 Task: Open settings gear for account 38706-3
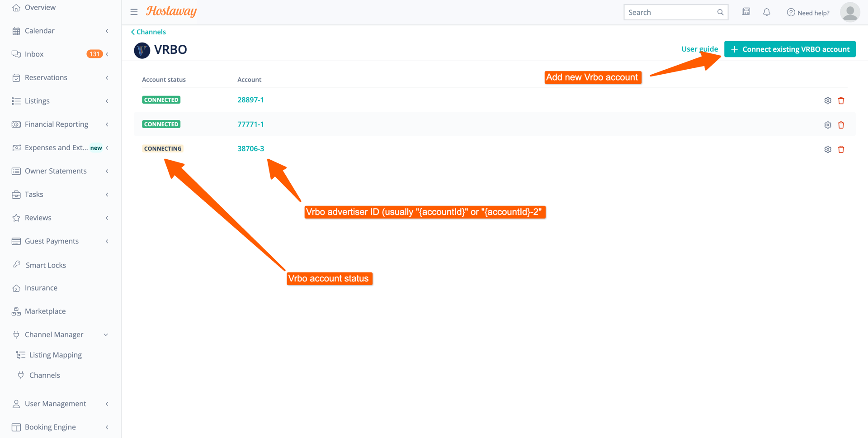828,149
